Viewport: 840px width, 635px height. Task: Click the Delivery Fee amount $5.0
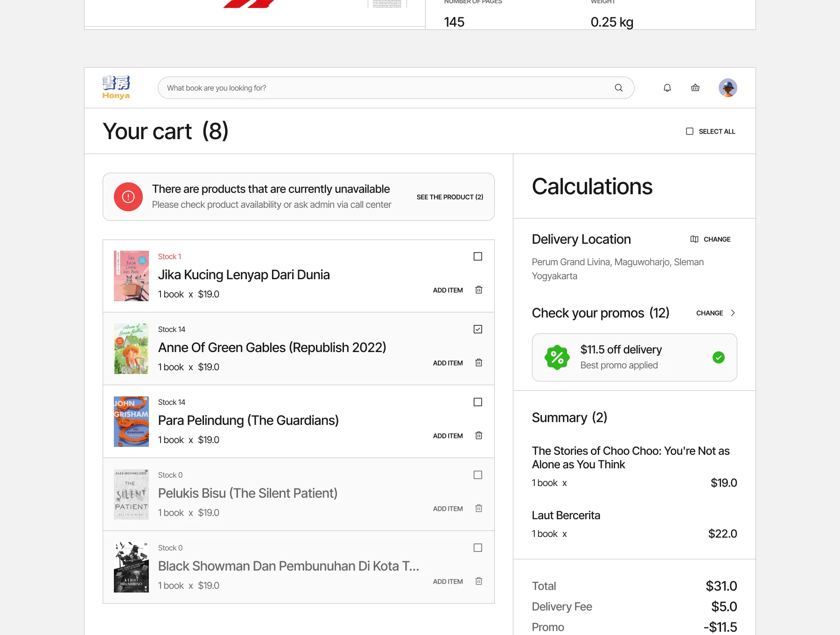tap(724, 607)
